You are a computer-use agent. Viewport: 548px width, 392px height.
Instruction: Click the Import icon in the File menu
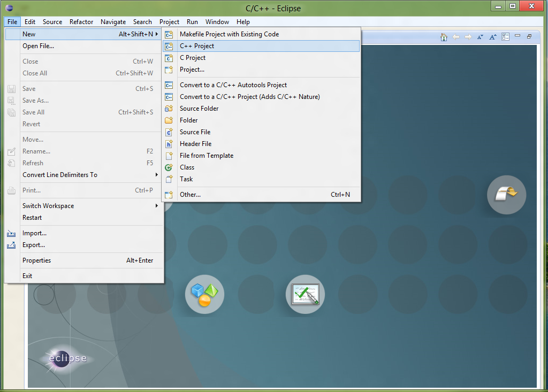[x=11, y=233]
